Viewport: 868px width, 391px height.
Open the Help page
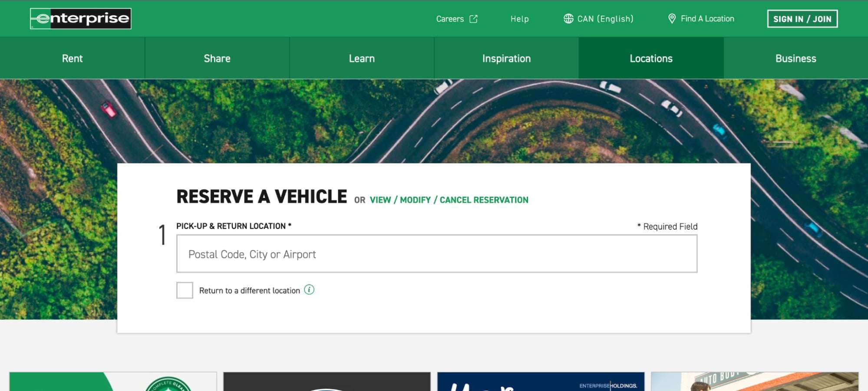point(519,19)
